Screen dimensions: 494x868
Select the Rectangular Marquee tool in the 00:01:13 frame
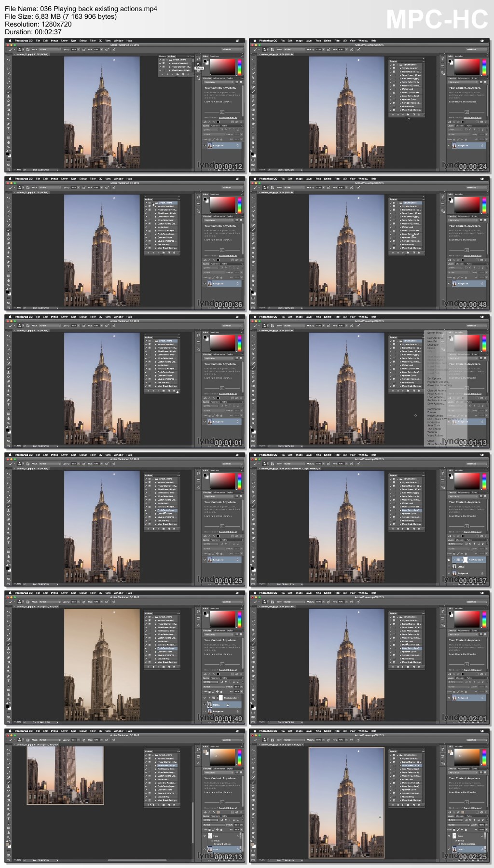click(x=253, y=340)
